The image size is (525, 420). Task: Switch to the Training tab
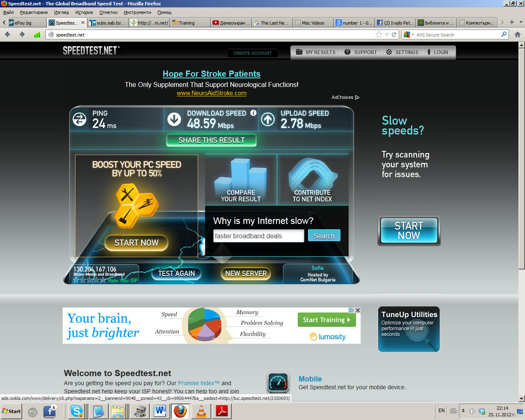(x=190, y=23)
